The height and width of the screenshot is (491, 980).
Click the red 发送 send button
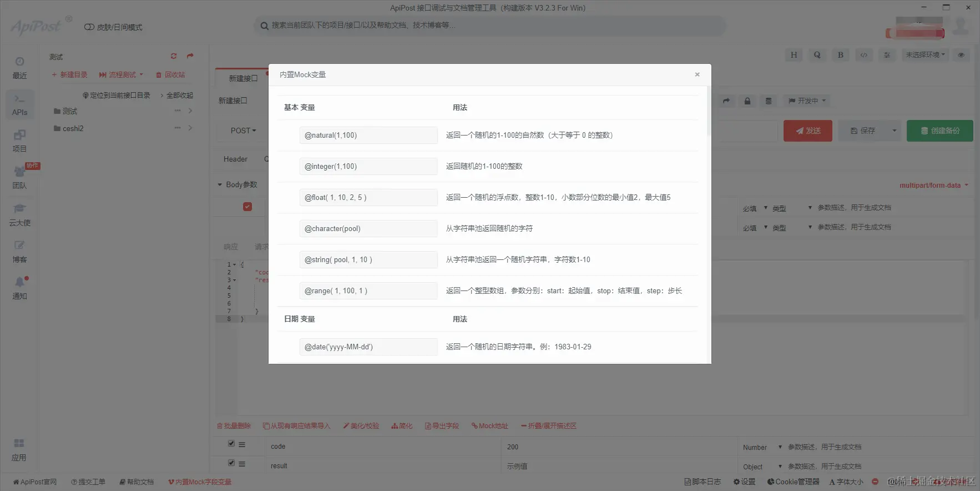tap(808, 131)
